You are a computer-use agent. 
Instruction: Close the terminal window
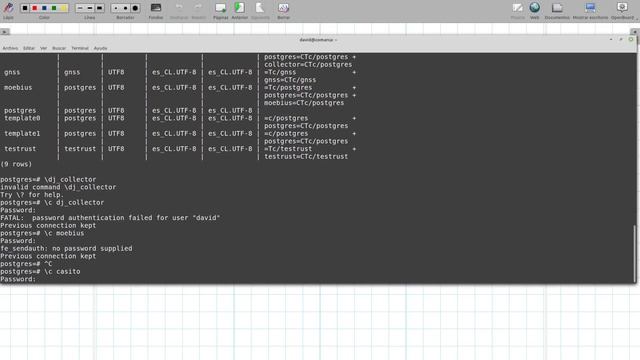click(631, 40)
